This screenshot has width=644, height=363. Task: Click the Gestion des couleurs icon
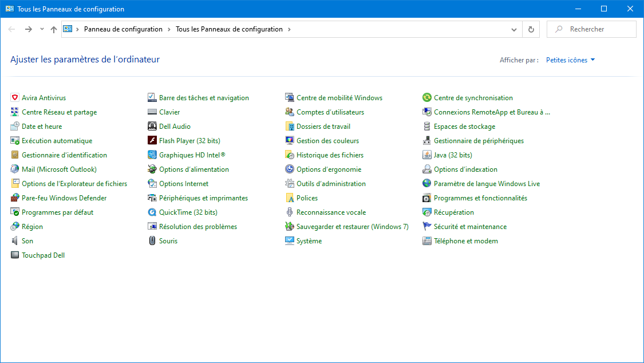(290, 140)
